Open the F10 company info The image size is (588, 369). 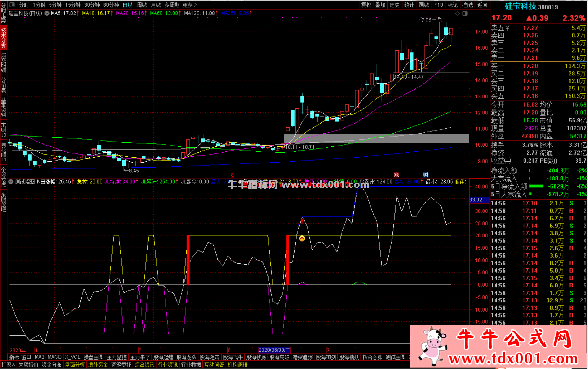[439, 5]
